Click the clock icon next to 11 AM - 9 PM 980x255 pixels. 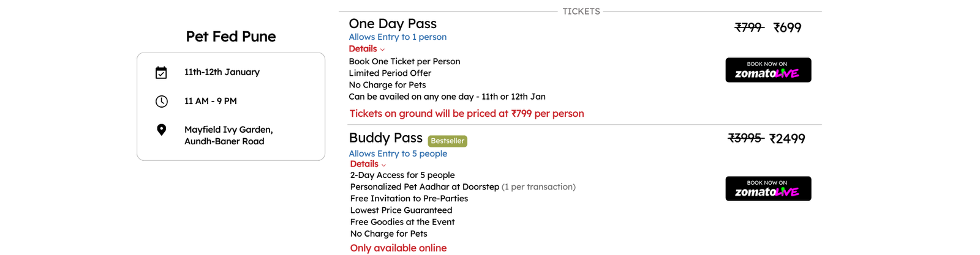click(161, 102)
